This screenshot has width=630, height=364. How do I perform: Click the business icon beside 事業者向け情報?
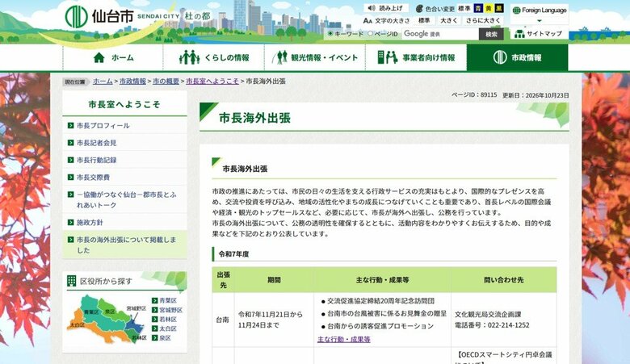coord(388,57)
